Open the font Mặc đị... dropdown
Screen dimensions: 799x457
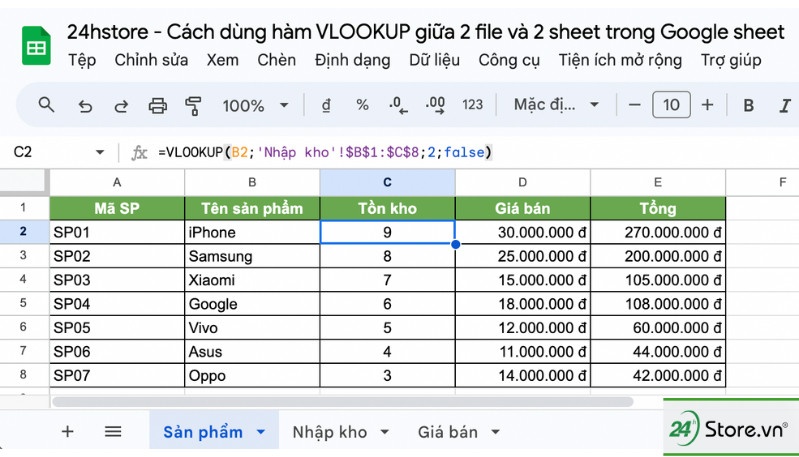(x=556, y=105)
